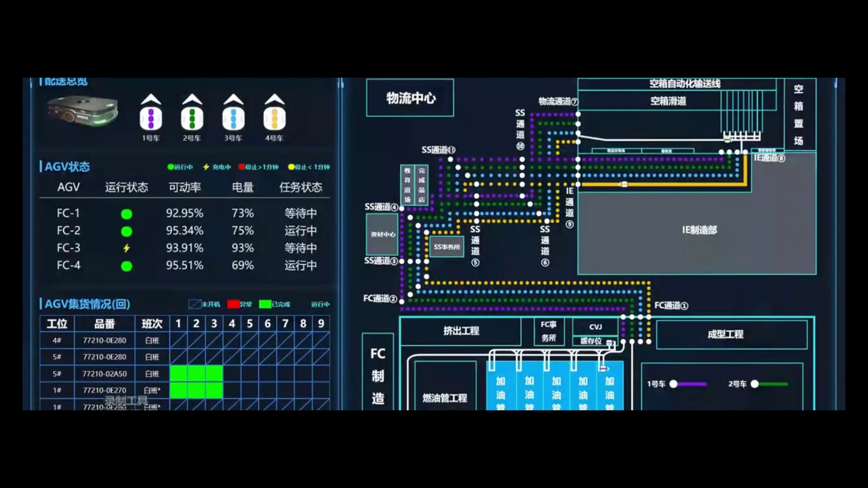
Task: Click FC-3 charging lightning bolt status
Action: tap(127, 248)
